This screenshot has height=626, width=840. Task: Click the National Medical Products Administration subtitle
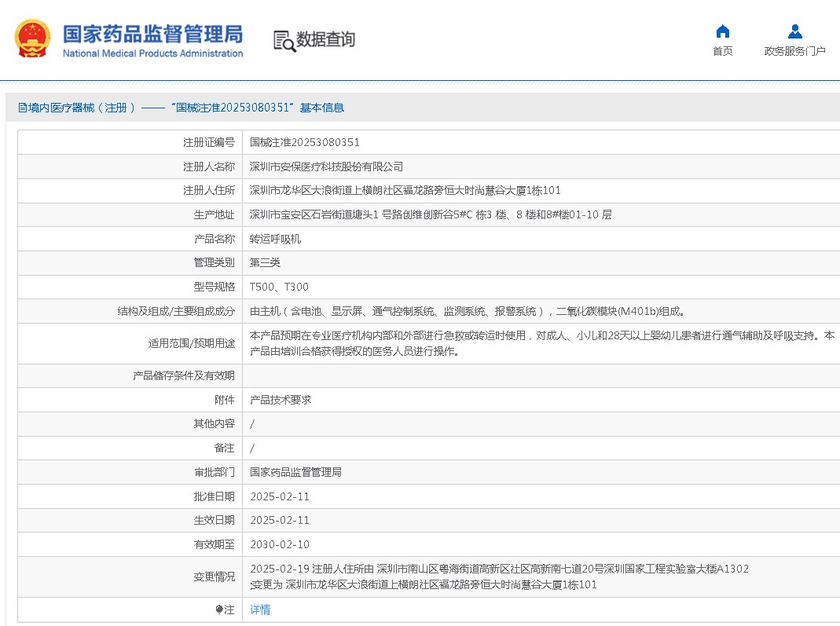(152, 53)
